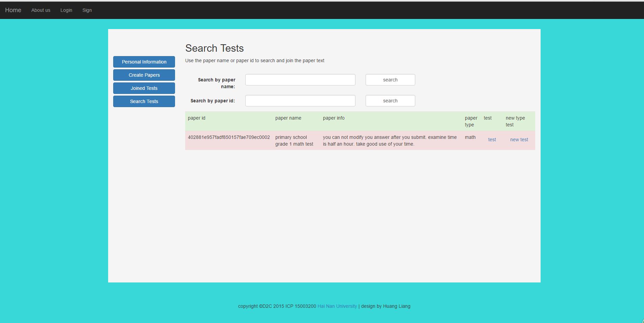
Task: Click the 'Use the paper name' instruction text
Action: pos(255,60)
